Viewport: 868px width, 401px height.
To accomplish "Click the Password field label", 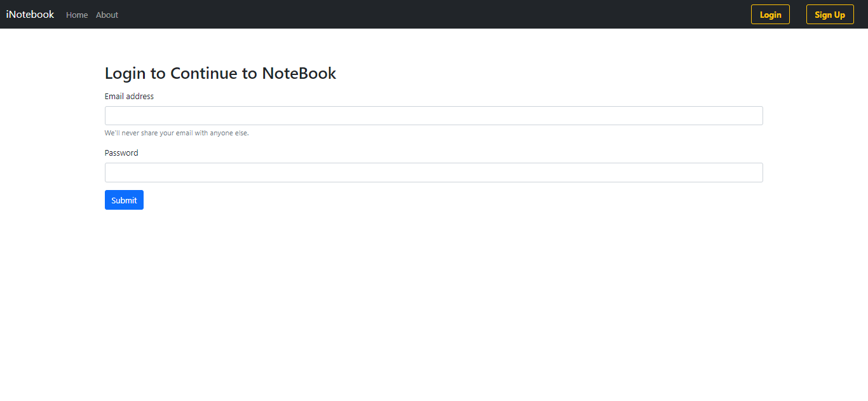I will (121, 153).
